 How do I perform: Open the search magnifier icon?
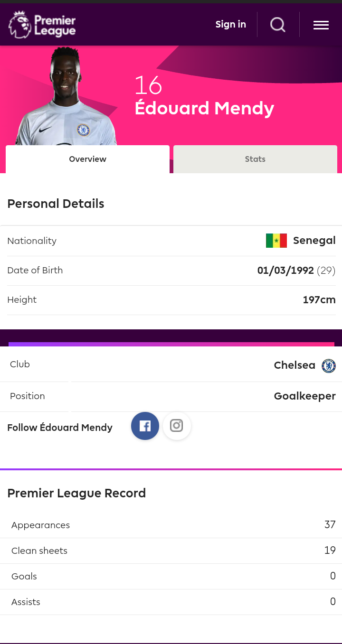[x=278, y=24]
